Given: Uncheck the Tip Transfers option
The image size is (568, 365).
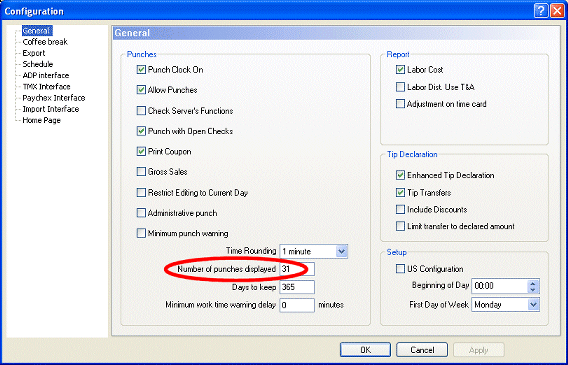Looking at the screenshot, I should click(400, 193).
